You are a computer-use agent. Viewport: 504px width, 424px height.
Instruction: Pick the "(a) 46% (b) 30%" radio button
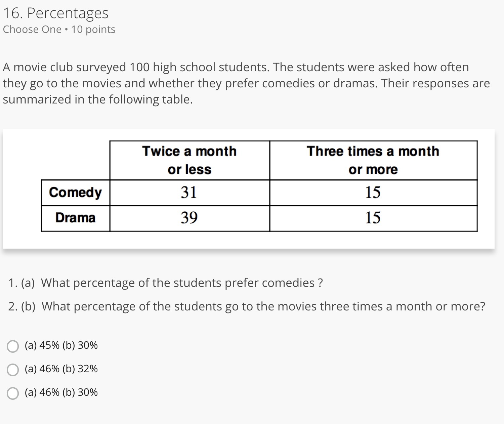coord(13,393)
